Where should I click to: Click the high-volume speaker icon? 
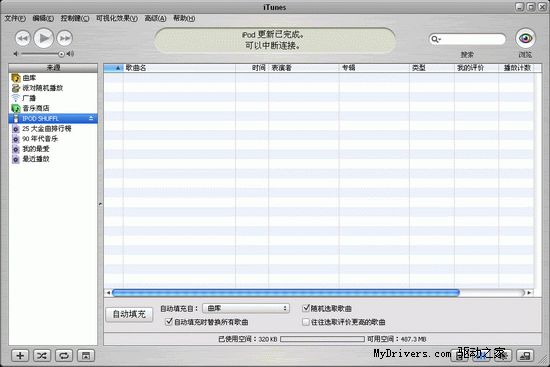pos(70,54)
